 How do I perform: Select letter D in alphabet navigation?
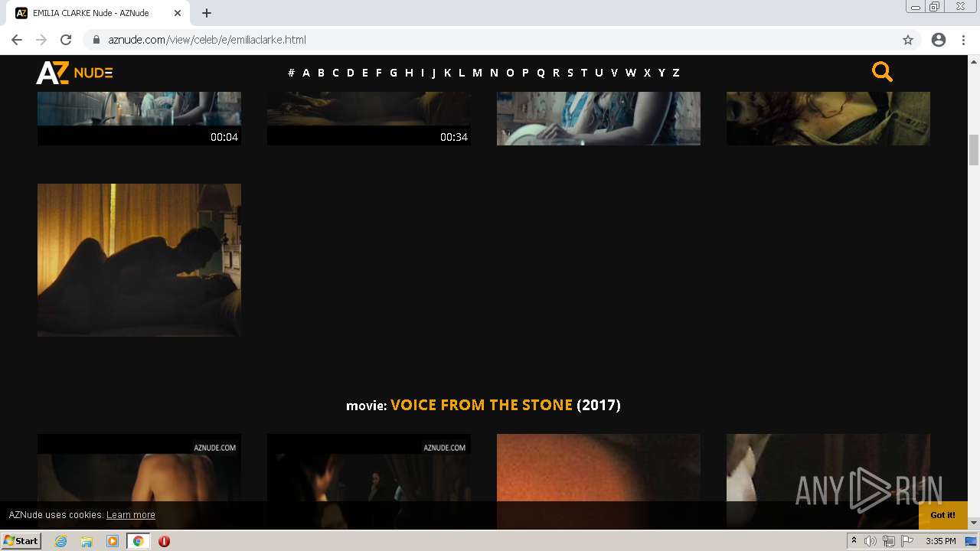351,73
